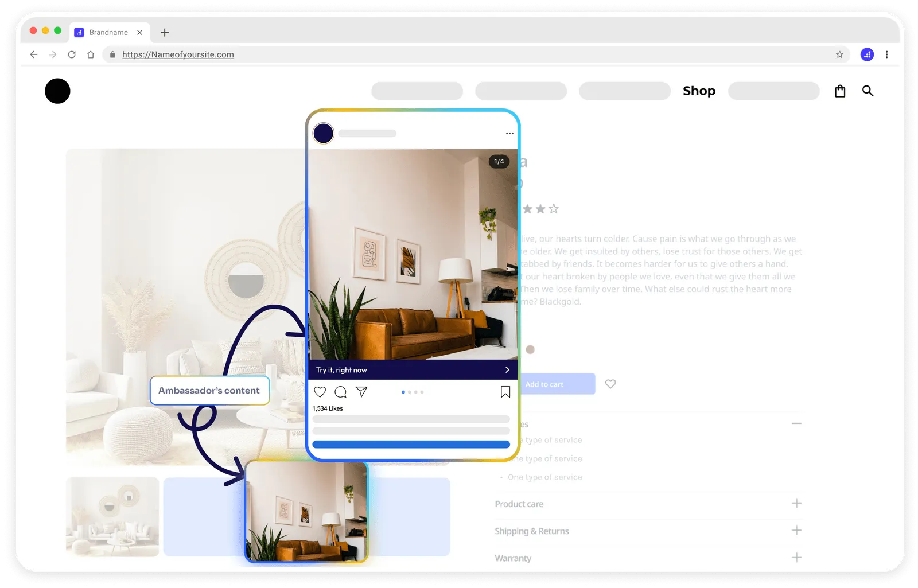Bookmark page with star icon
This screenshot has width=918, height=588.
click(x=839, y=54)
